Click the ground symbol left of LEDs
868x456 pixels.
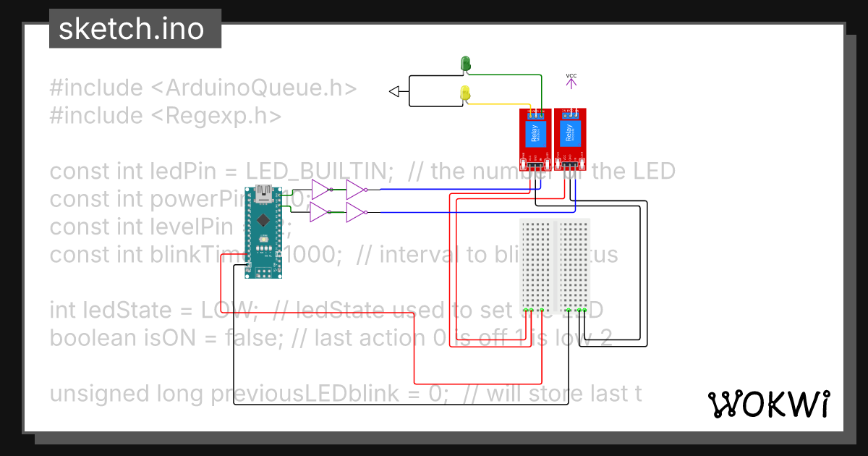pos(394,91)
